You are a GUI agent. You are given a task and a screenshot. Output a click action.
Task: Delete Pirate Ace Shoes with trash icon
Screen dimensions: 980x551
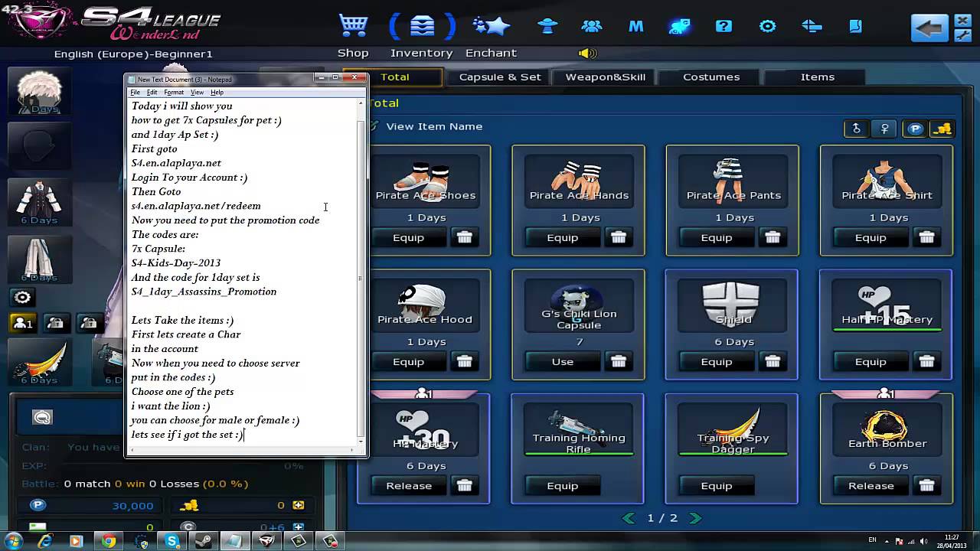point(465,237)
